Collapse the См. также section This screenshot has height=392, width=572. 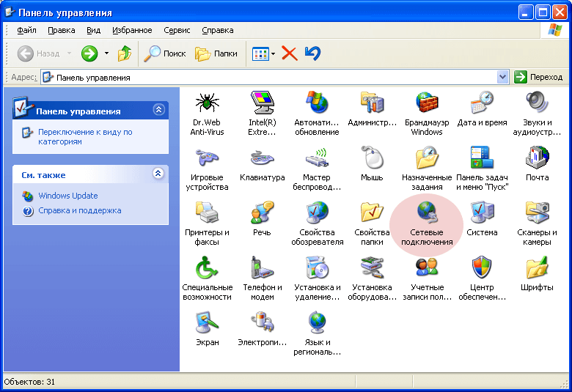pyautogui.click(x=158, y=174)
